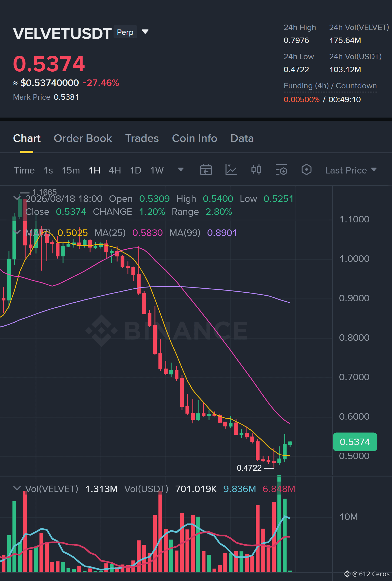Image resolution: width=392 pixels, height=581 pixels.
Task: Open chart display settings icon
Action: [281, 170]
